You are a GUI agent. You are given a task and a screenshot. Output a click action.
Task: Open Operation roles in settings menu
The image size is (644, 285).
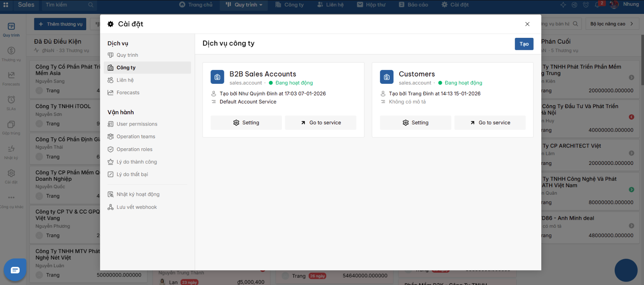147,149
